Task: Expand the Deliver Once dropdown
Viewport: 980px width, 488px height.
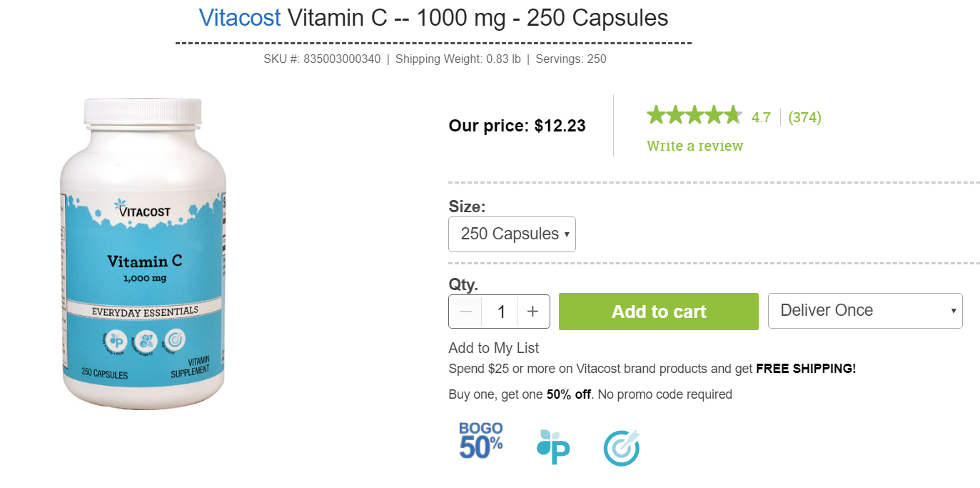Action: 865,311
